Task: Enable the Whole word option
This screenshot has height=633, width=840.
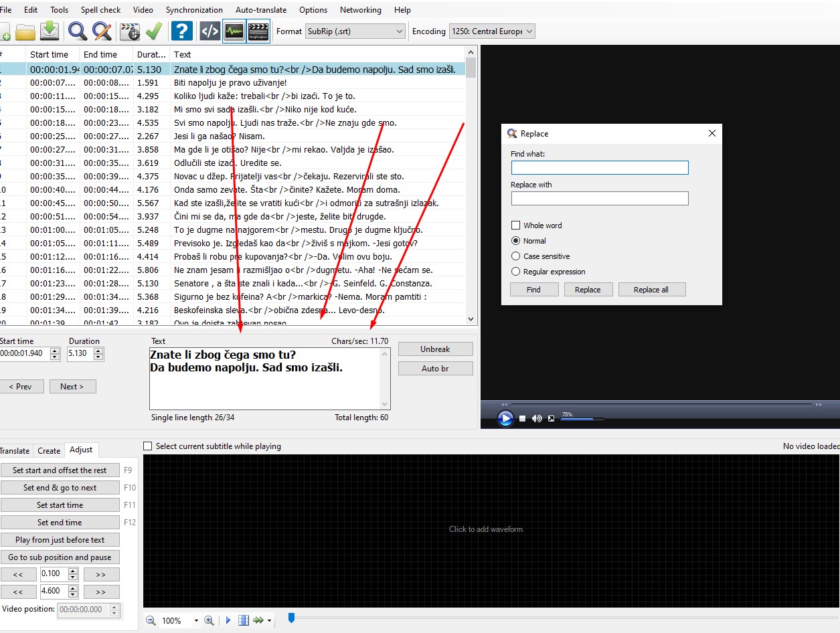Action: (x=517, y=226)
